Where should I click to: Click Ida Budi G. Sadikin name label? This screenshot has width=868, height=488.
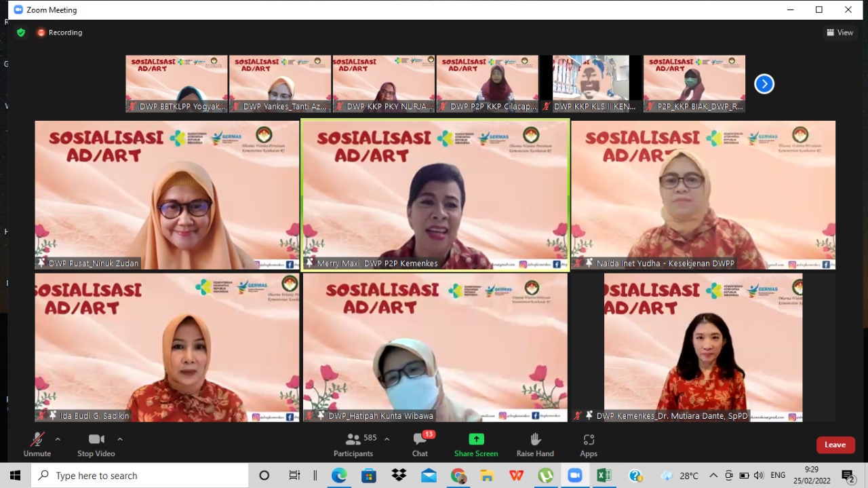[95, 416]
